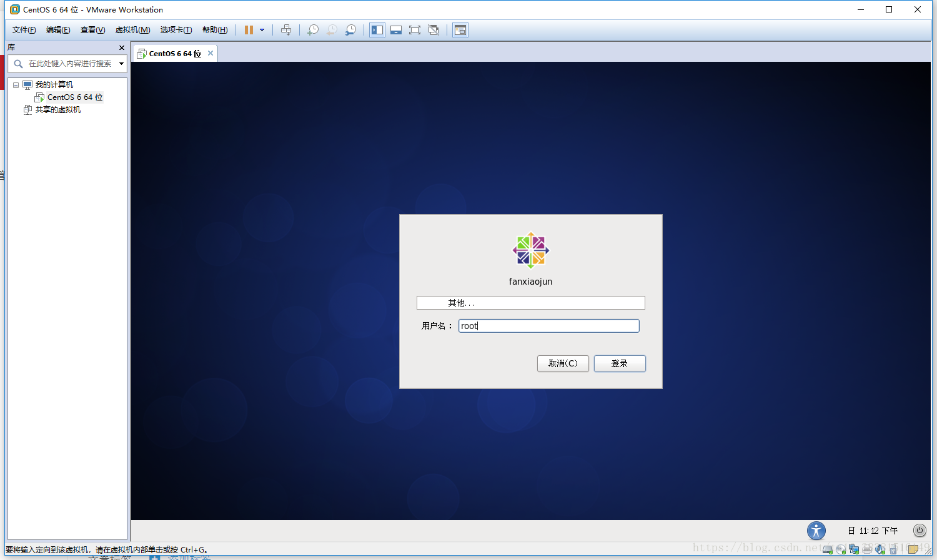
Task: Open the accessibility options icon on guest panel
Action: [816, 531]
